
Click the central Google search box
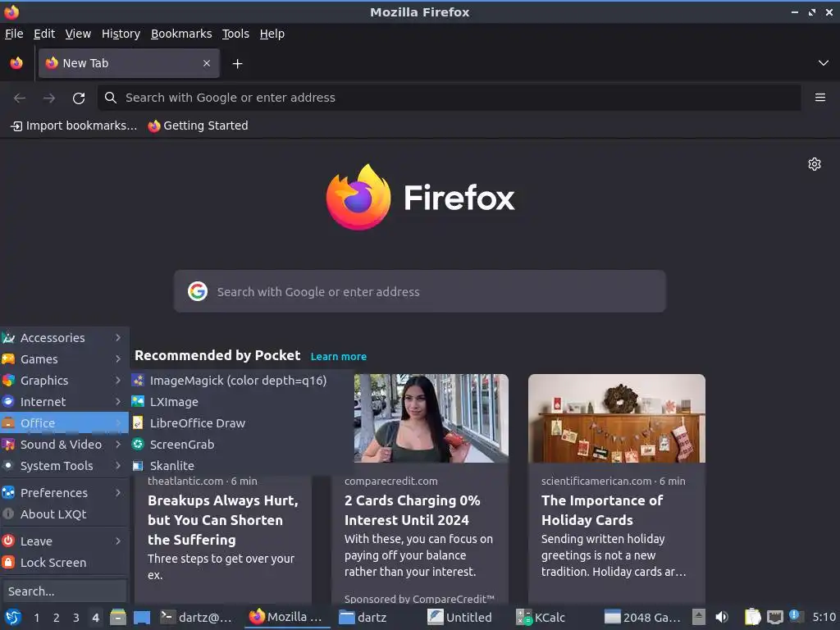(x=419, y=291)
